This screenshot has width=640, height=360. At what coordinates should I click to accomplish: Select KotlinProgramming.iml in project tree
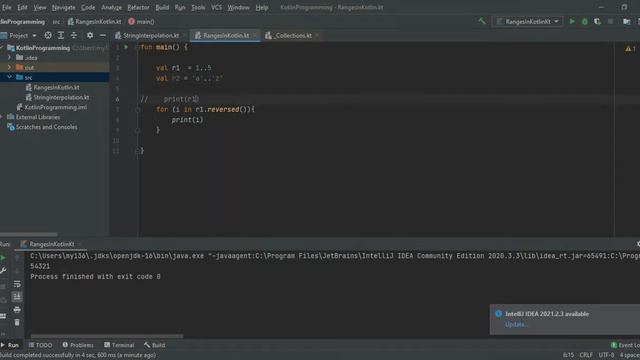(56, 107)
